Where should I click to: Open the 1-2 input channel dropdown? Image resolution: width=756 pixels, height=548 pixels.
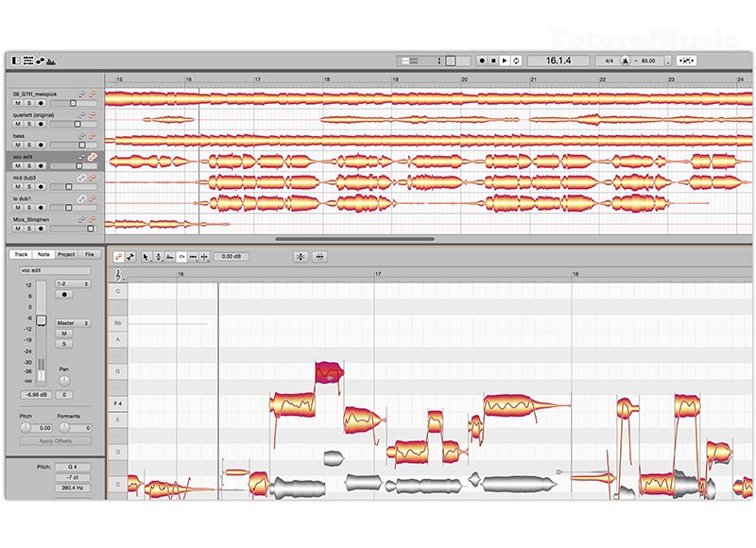click(73, 283)
